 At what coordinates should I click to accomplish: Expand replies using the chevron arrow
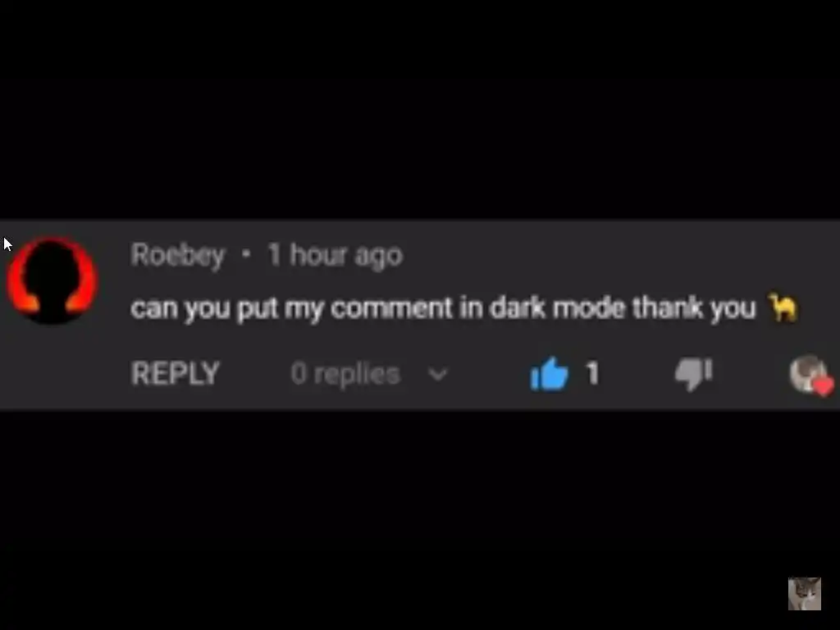(438, 374)
